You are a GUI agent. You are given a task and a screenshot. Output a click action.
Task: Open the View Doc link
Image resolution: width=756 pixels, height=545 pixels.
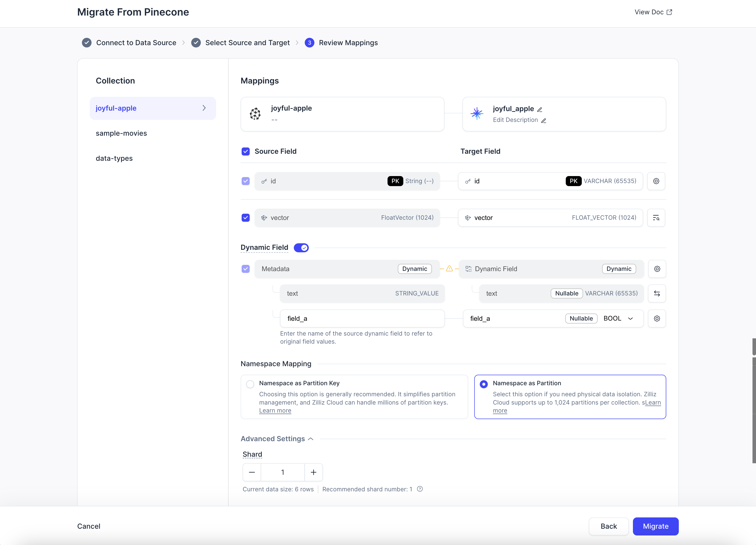coord(653,12)
